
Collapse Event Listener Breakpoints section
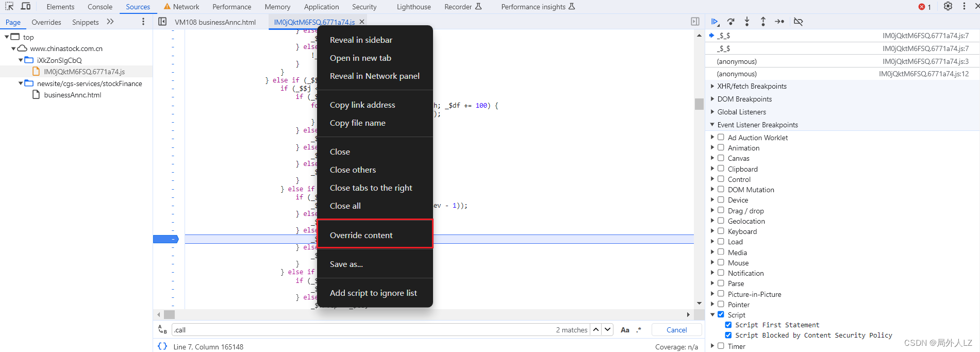click(x=712, y=125)
